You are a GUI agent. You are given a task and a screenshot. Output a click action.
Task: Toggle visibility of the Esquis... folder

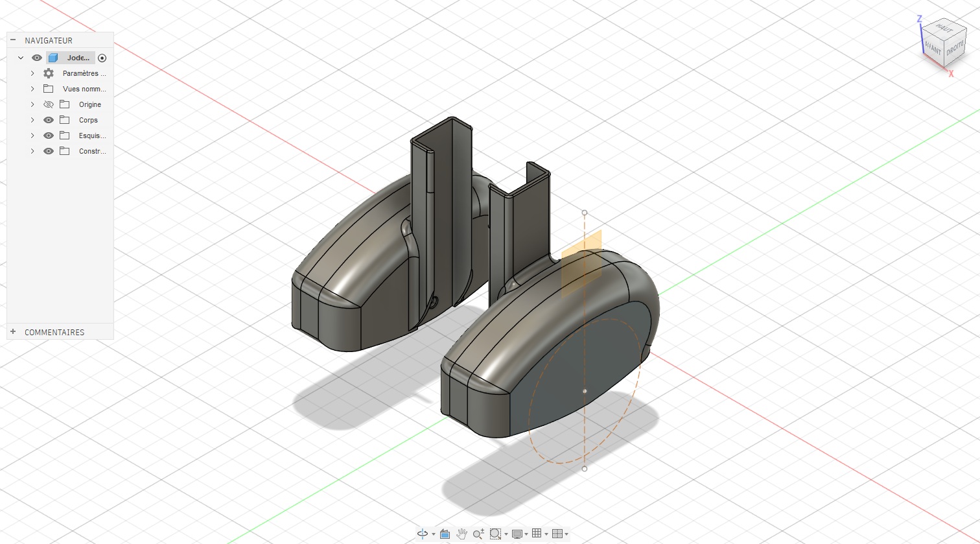[49, 136]
